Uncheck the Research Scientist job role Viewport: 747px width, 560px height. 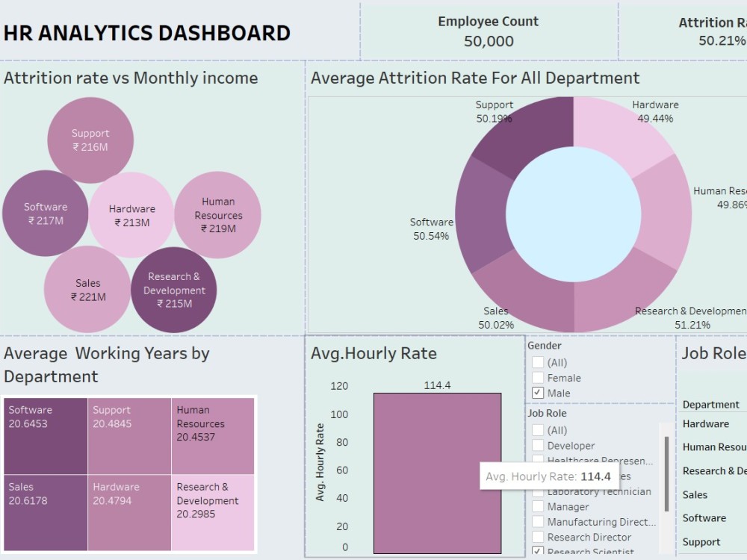point(537,551)
